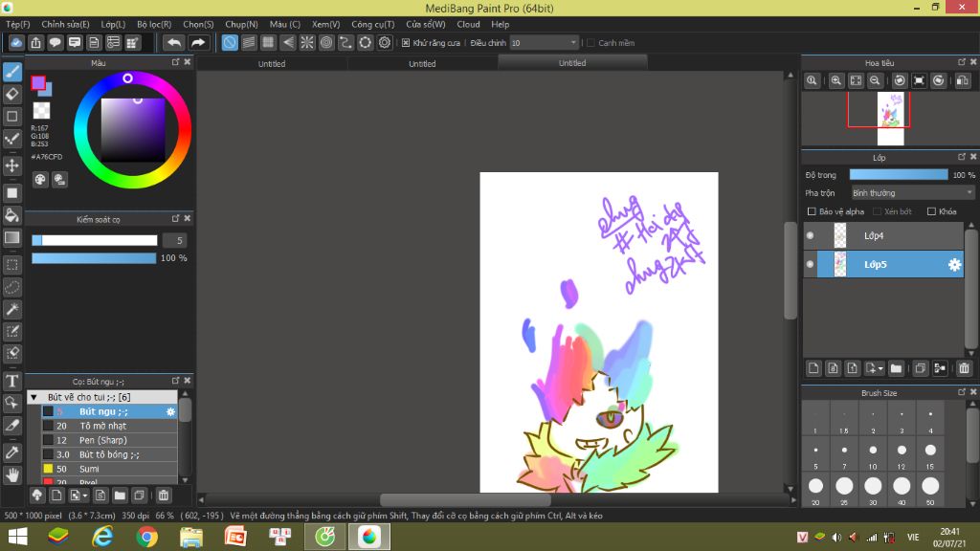980x551 pixels.
Task: Enable Bảo vệ alpha checkbox
Action: coord(812,211)
